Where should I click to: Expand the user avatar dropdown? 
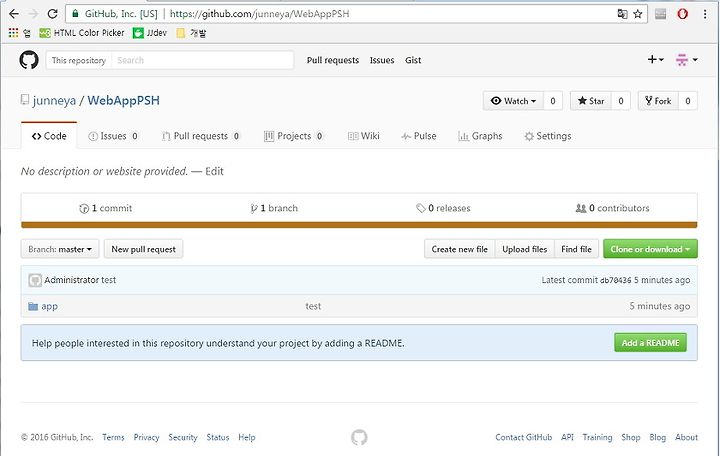[686, 60]
